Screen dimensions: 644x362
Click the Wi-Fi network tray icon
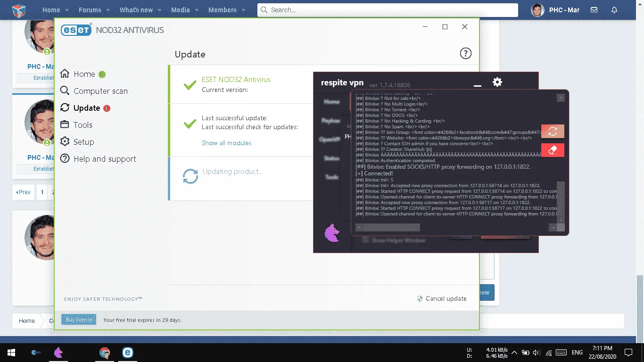pyautogui.click(x=549, y=353)
